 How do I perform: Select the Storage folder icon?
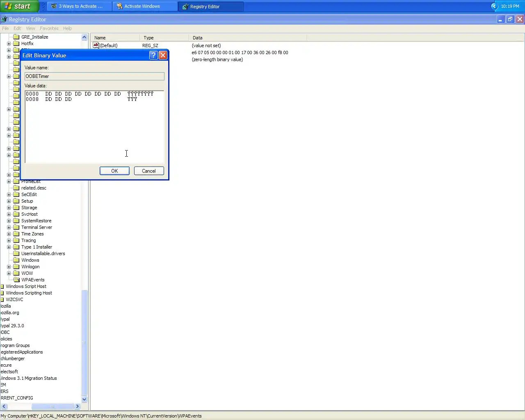pyautogui.click(x=16, y=208)
